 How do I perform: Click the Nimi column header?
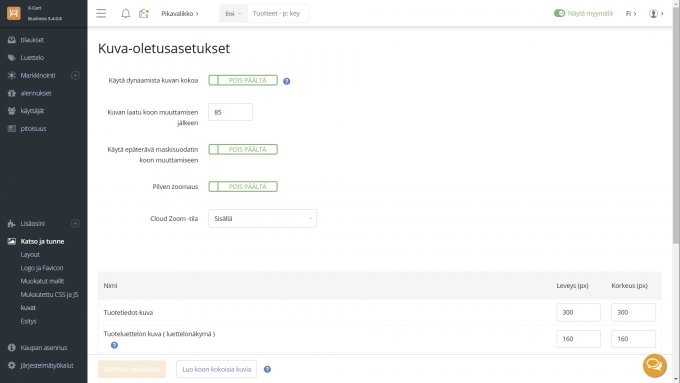click(110, 286)
